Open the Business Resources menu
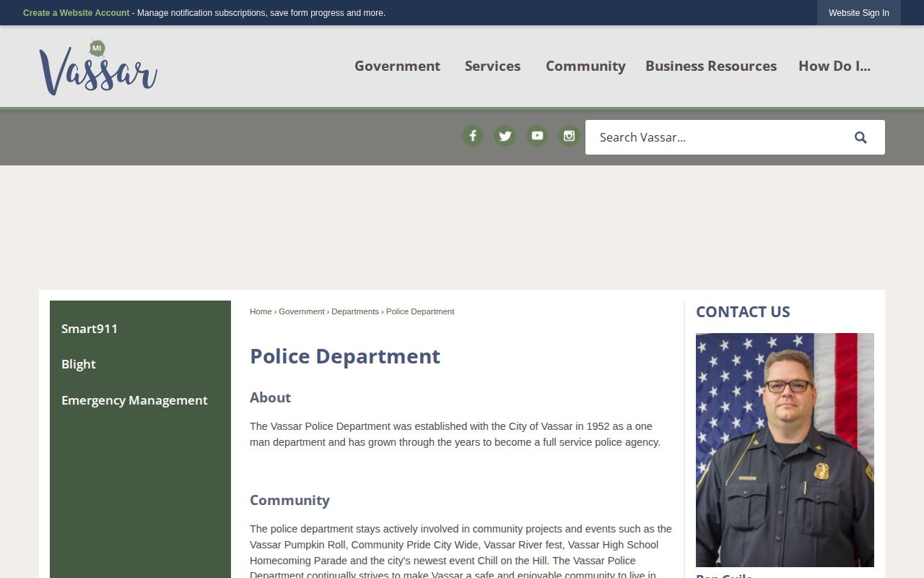This screenshot has height=578, width=924. pyautogui.click(x=711, y=66)
